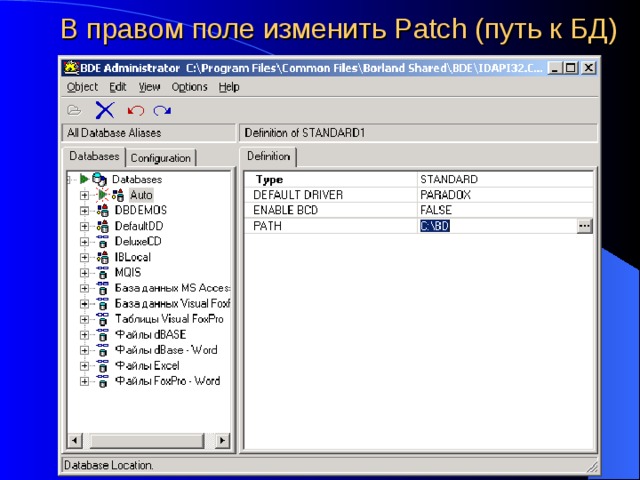Click the PATH row label

point(267,226)
